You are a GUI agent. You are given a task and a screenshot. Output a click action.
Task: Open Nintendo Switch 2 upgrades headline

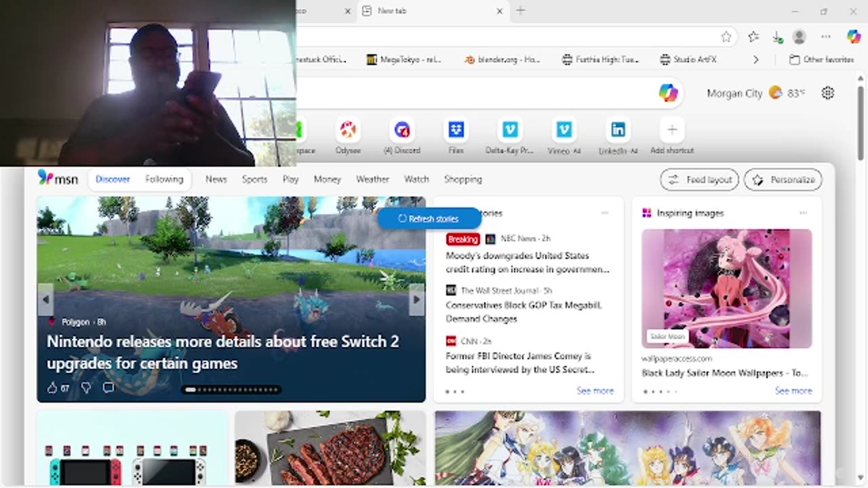coord(222,352)
